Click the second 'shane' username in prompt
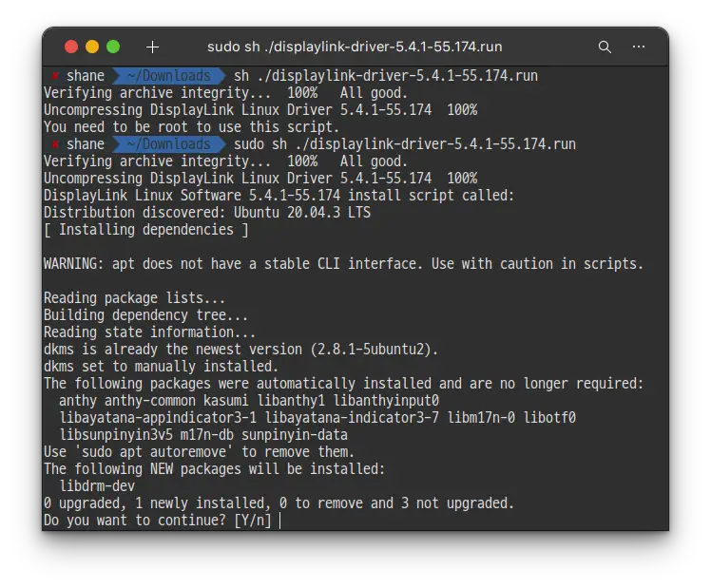Screen dimensions: 711x588 [x=86, y=144]
